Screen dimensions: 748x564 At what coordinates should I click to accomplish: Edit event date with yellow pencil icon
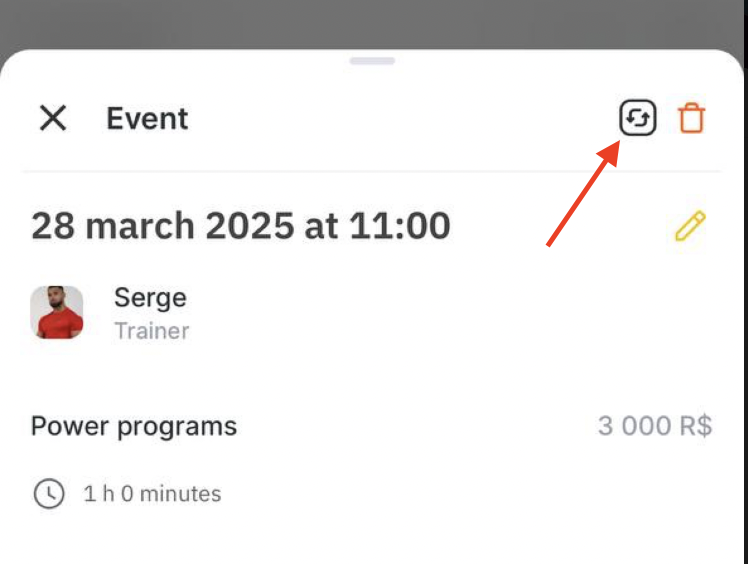[690, 226]
